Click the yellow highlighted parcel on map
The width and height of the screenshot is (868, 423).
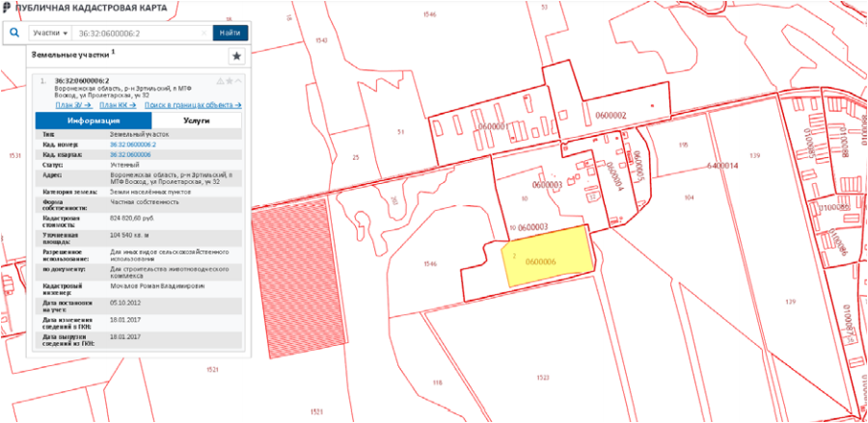click(x=546, y=255)
